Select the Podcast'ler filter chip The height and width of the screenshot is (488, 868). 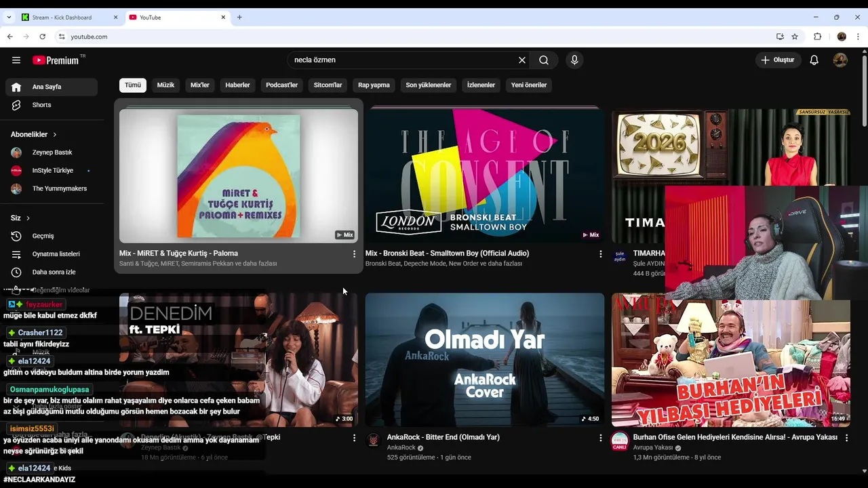coord(282,85)
